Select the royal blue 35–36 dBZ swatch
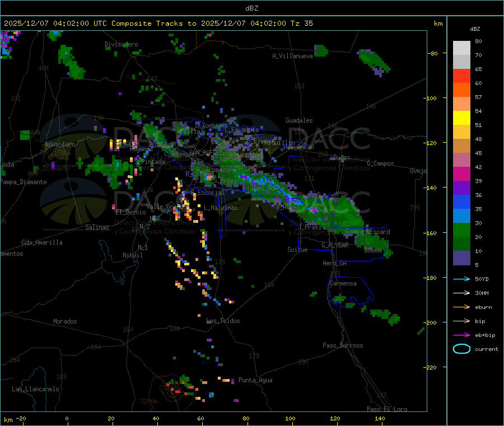 pyautogui.click(x=461, y=202)
